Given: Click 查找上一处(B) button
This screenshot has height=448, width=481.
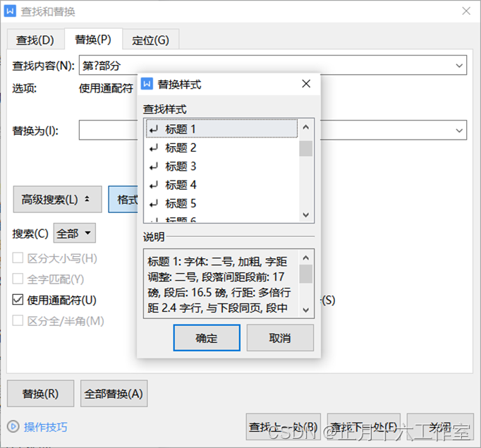Looking at the screenshot, I should 283,427.
